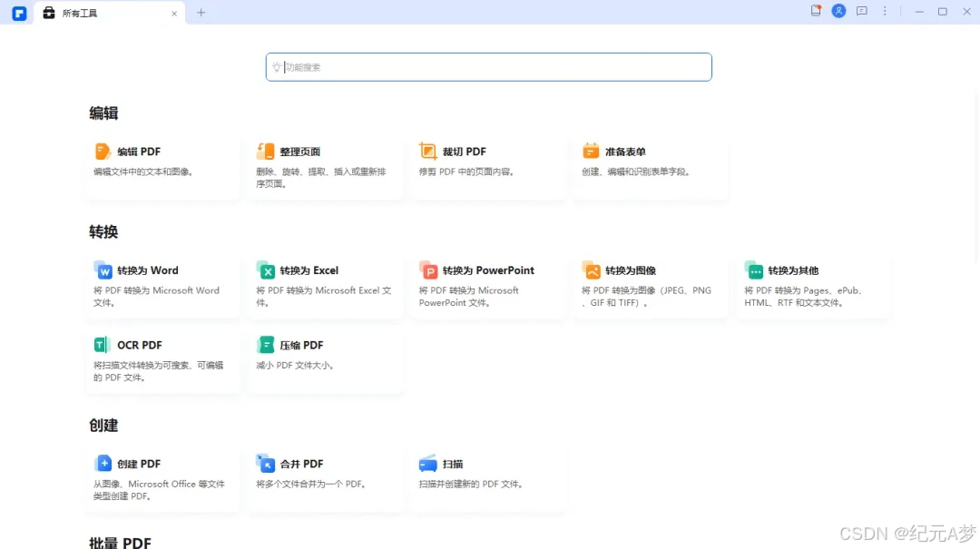Click description '创建、编辑和识别表单字段。'
Image resolution: width=980 pixels, height=549 pixels.
click(x=636, y=172)
